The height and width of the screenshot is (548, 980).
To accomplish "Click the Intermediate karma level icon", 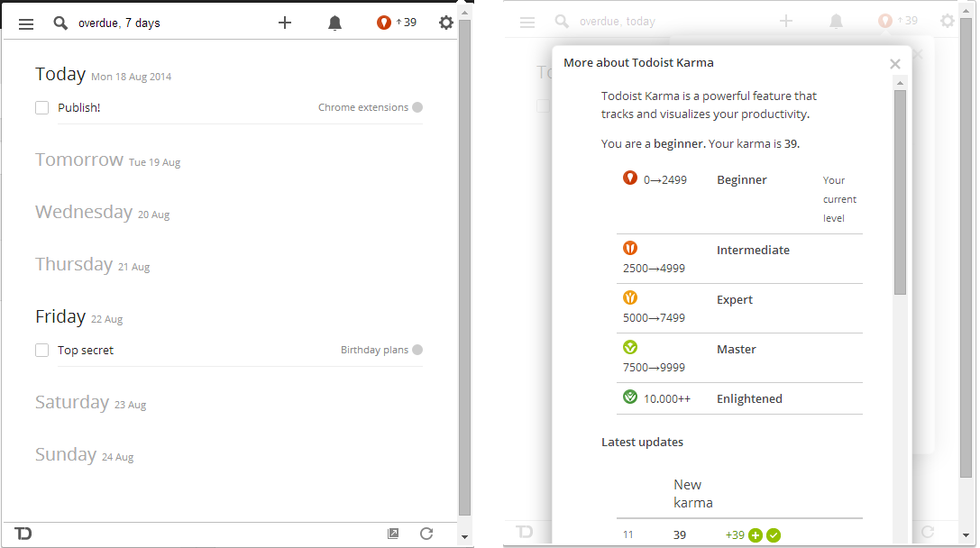I will (630, 248).
